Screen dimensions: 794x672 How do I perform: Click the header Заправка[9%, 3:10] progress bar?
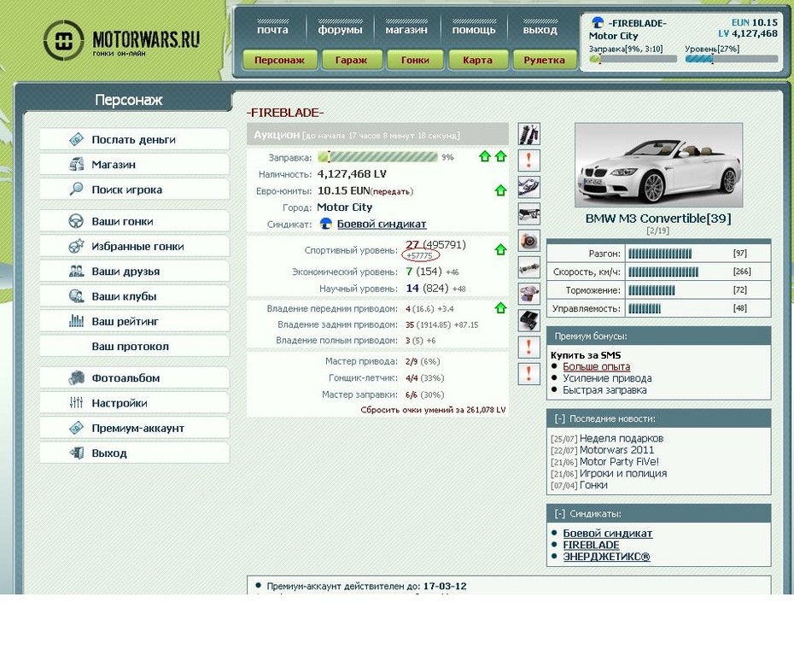[x=633, y=59]
